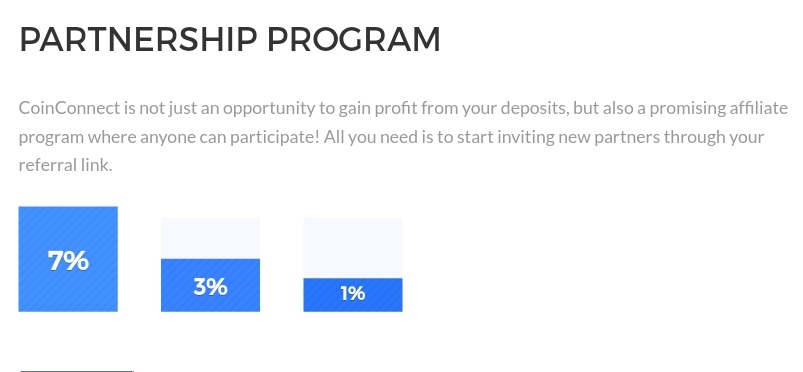The image size is (803, 372).
Task: Click the blue filled portion of 1% bar
Action: [x=353, y=295]
